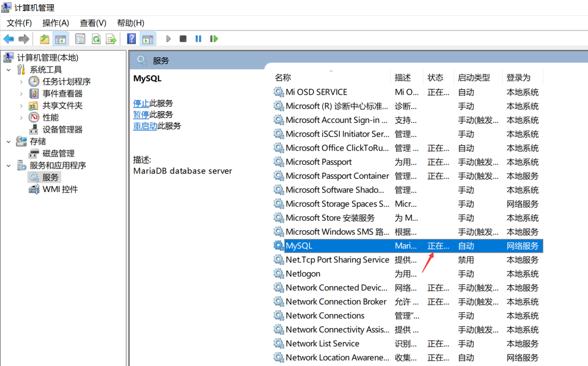Open the 操作(A) menu
This screenshot has height=366, width=588.
pos(55,23)
